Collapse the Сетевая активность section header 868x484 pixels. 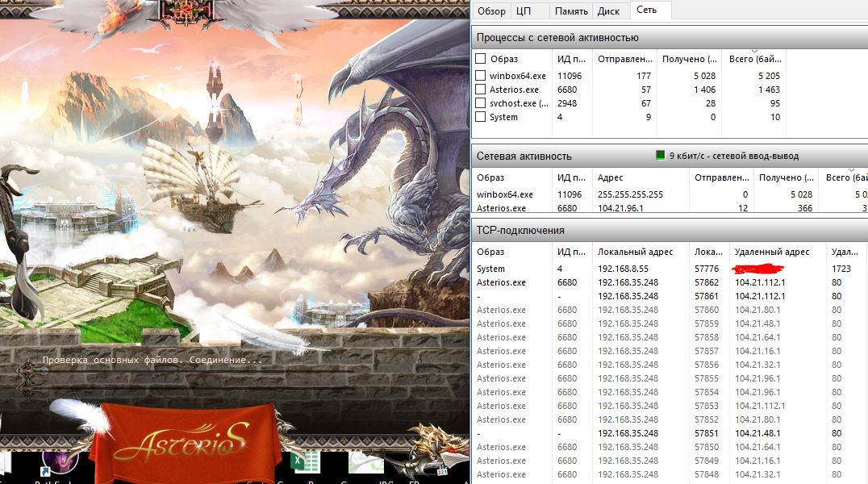[670, 156]
